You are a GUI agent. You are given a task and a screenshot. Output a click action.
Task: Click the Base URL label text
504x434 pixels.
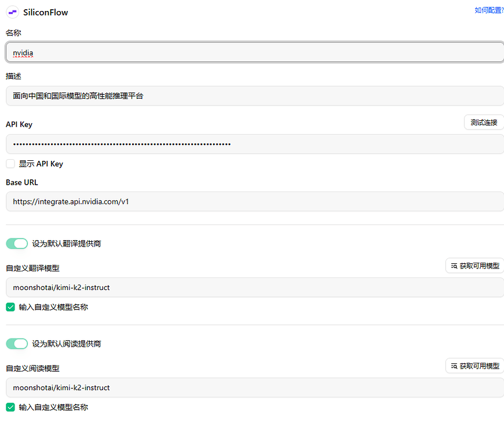coord(22,182)
